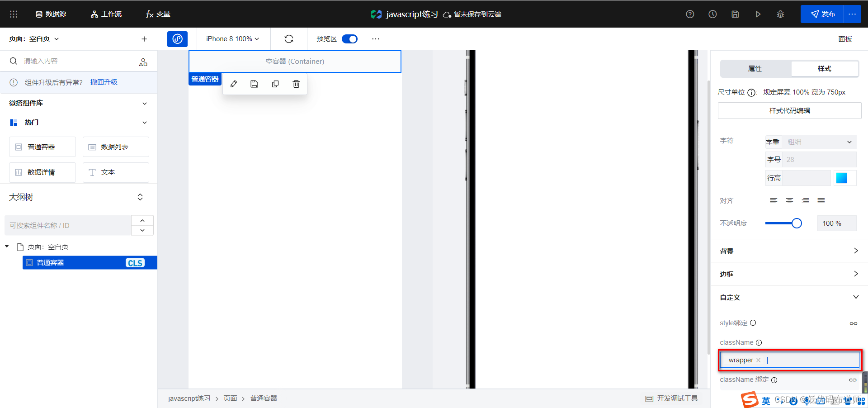Focus the 字号 font size field

click(x=819, y=160)
